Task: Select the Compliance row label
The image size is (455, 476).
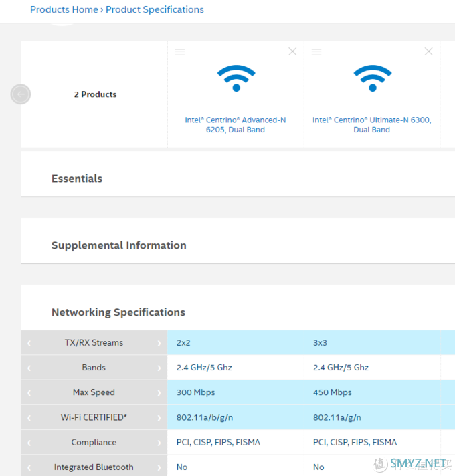Action: point(94,443)
